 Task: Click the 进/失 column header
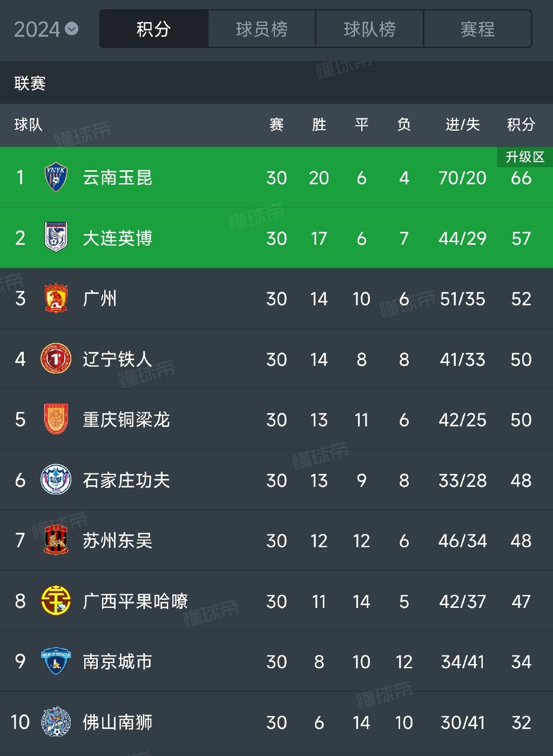pyautogui.click(x=462, y=125)
